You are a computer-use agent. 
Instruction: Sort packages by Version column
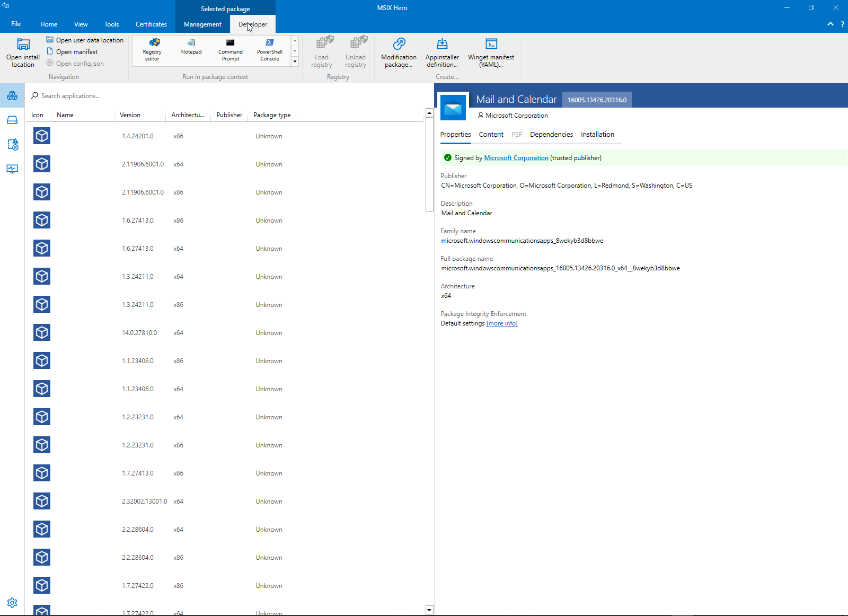140,115
